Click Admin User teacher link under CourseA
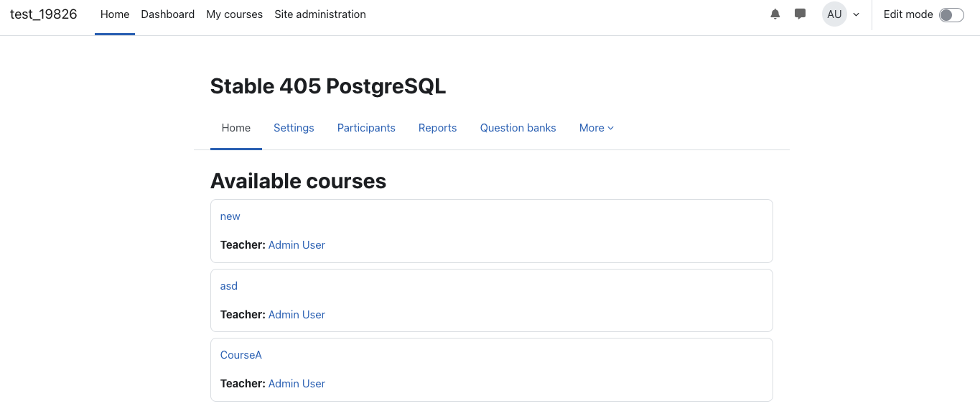 click(297, 384)
